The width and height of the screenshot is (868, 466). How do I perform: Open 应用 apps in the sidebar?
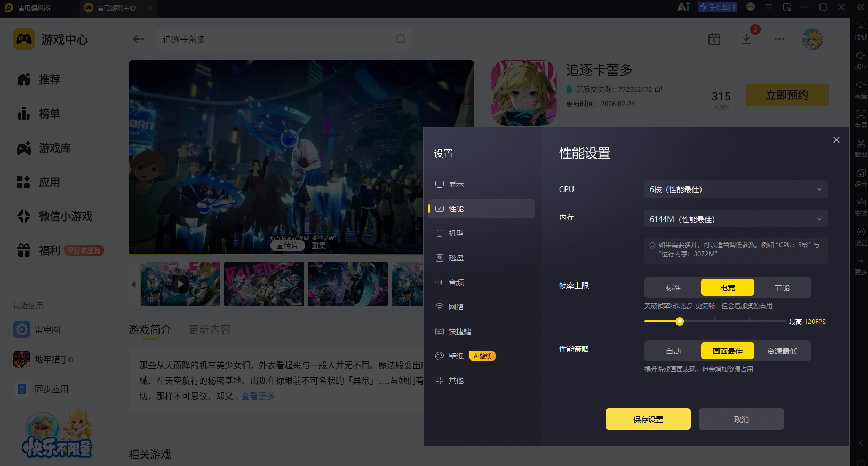click(x=38, y=182)
